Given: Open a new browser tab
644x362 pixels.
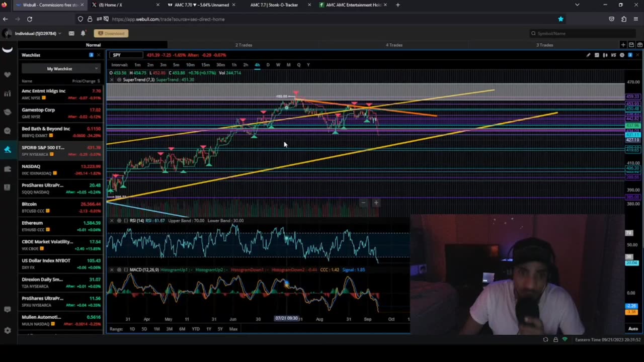Looking at the screenshot, I should (x=397, y=5).
